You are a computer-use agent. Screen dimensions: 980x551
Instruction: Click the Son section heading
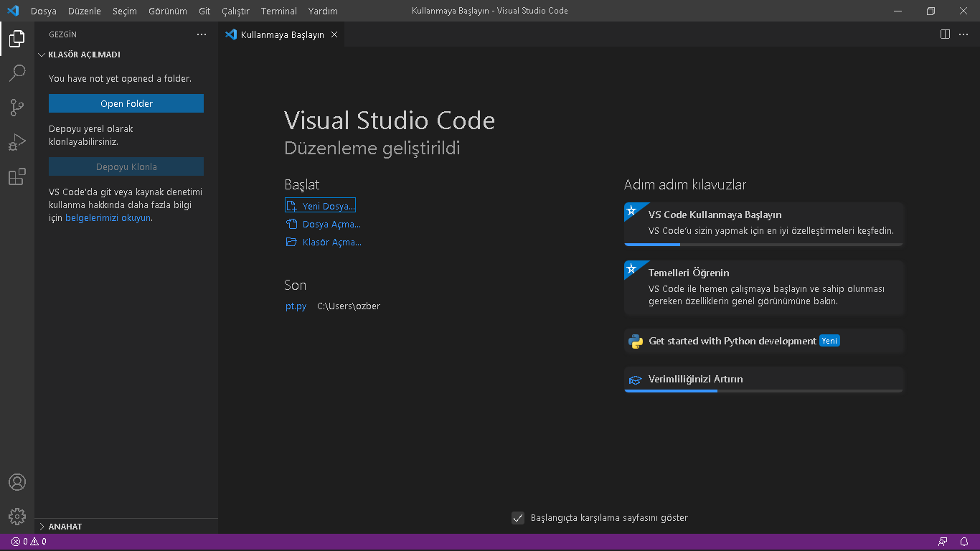[x=296, y=286]
